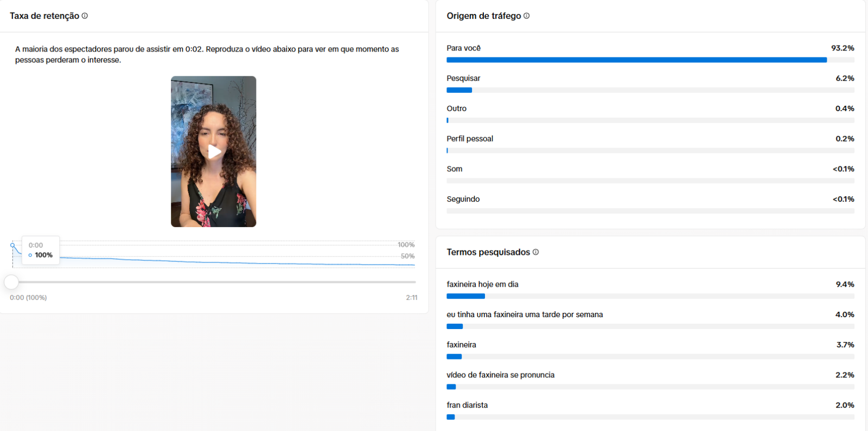
Task: Select the 'Som' traffic source label
Action: (x=455, y=169)
